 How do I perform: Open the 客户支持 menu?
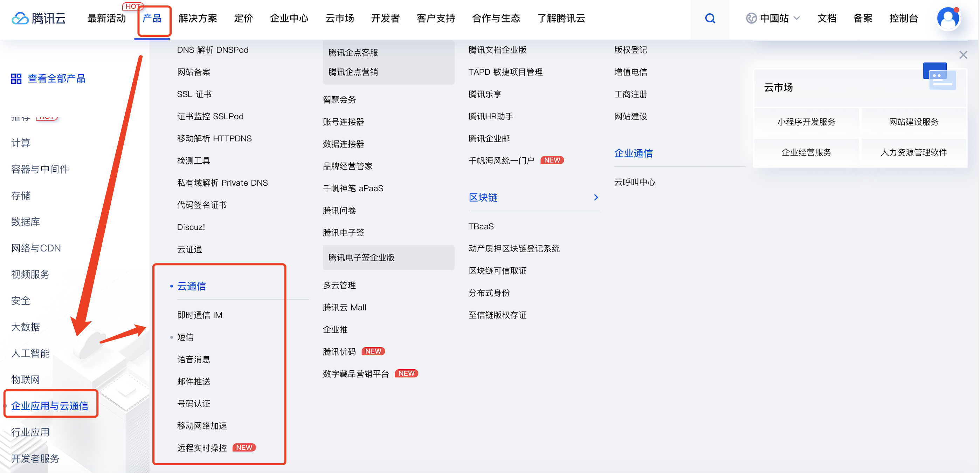tap(436, 18)
